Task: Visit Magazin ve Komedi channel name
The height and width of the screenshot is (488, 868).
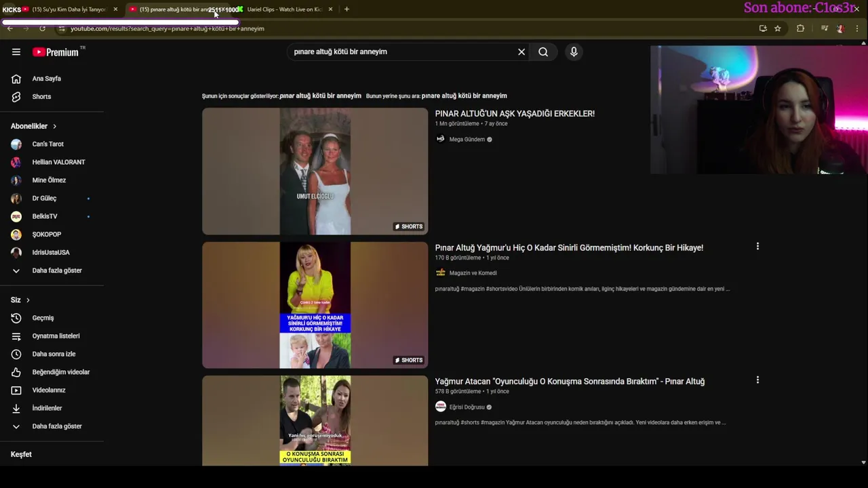Action: tap(473, 273)
